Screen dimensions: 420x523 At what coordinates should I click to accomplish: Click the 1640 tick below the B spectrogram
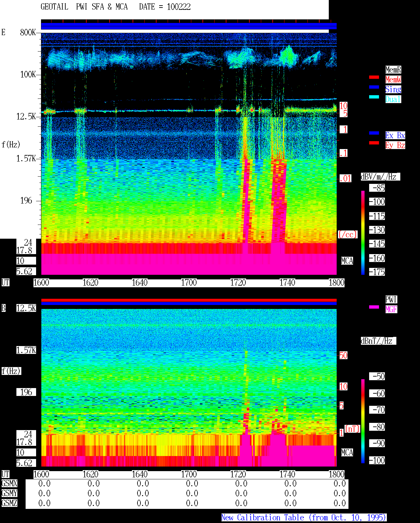(140, 474)
